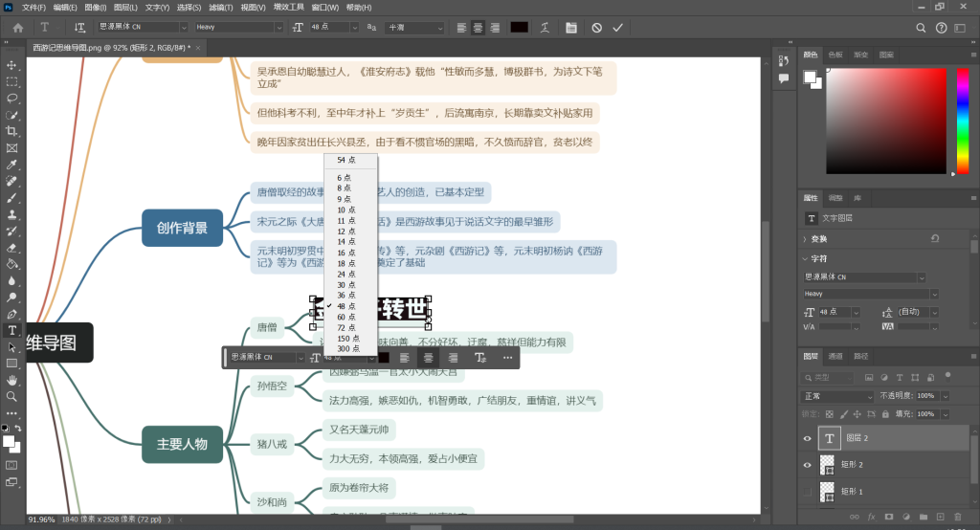Choose 150 点 from size list

350,338
